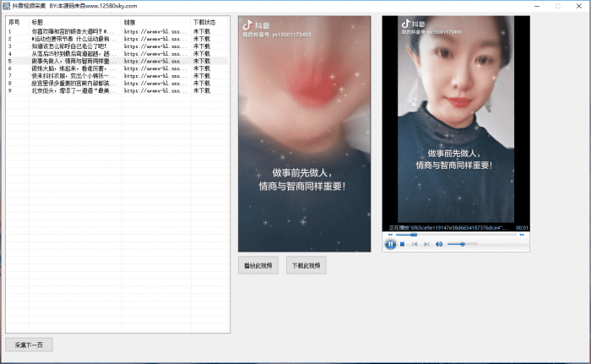Click the left video cover thumbnail
Image resolution: width=591 pixels, height=364 pixels.
(x=304, y=133)
